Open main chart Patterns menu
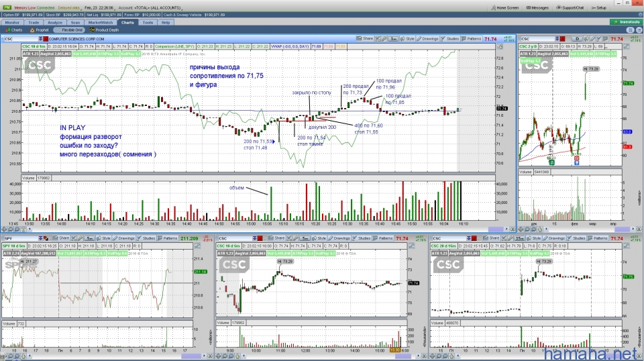 (x=472, y=39)
